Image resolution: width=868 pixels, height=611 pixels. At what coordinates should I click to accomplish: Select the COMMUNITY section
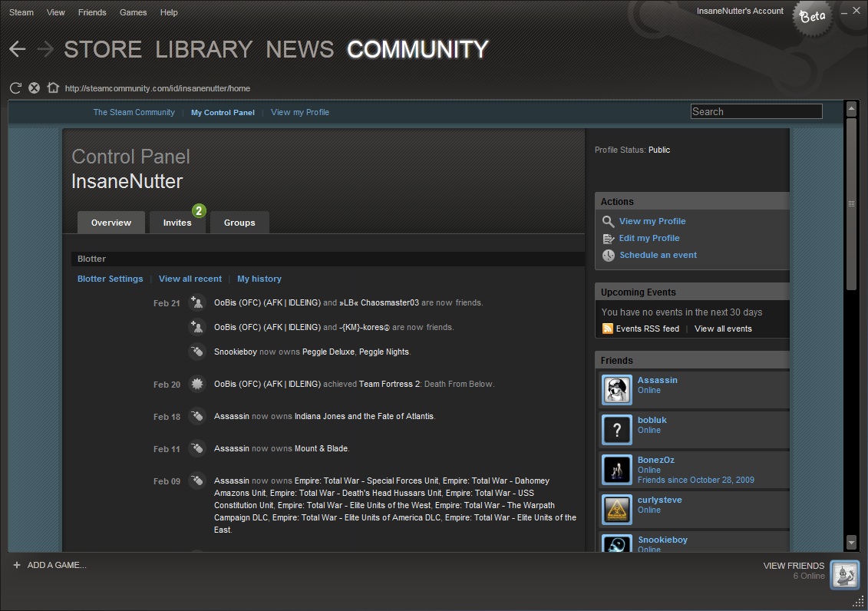[x=418, y=49]
